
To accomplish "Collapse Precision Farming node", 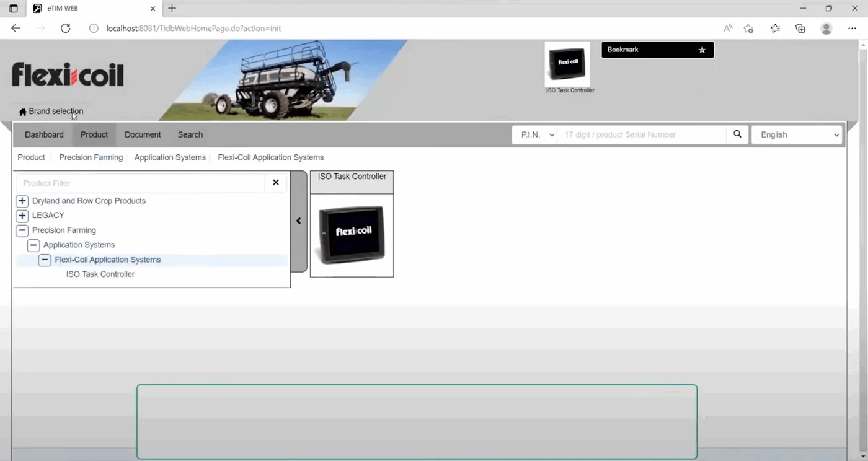I will point(22,230).
